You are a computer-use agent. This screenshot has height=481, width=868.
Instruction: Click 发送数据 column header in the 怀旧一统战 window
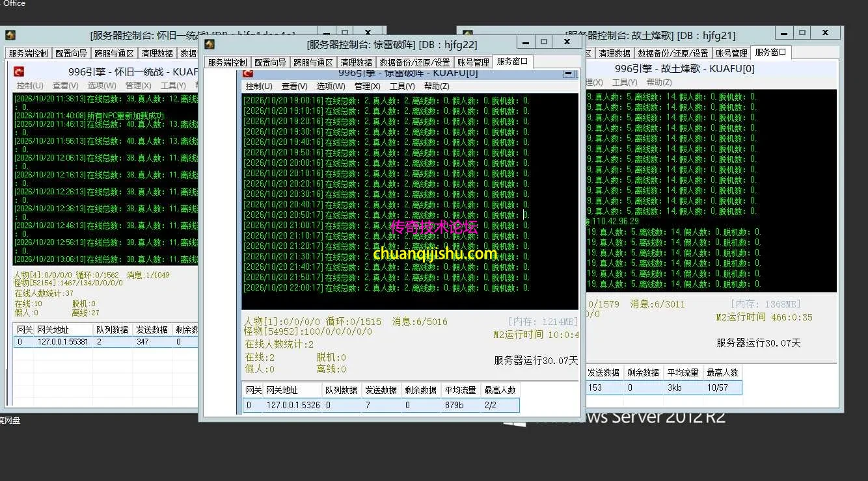152,330
